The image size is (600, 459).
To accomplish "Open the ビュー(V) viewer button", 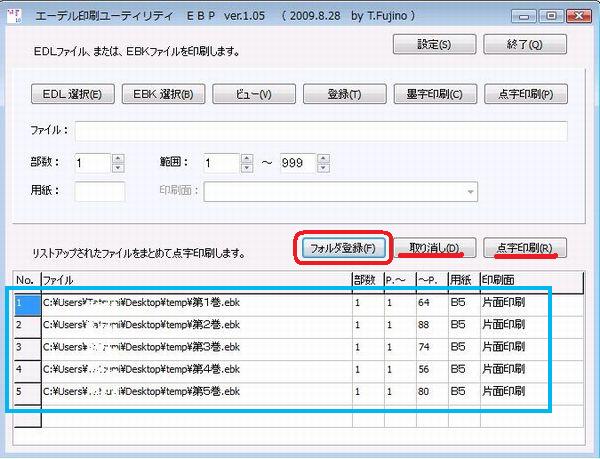I will click(253, 95).
